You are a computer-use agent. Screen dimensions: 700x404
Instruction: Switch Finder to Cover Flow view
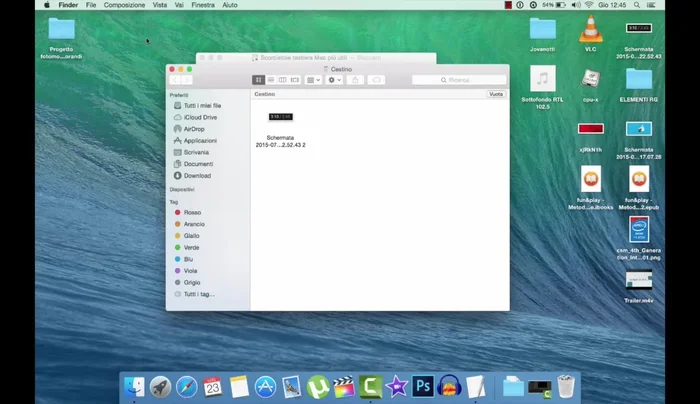point(295,80)
